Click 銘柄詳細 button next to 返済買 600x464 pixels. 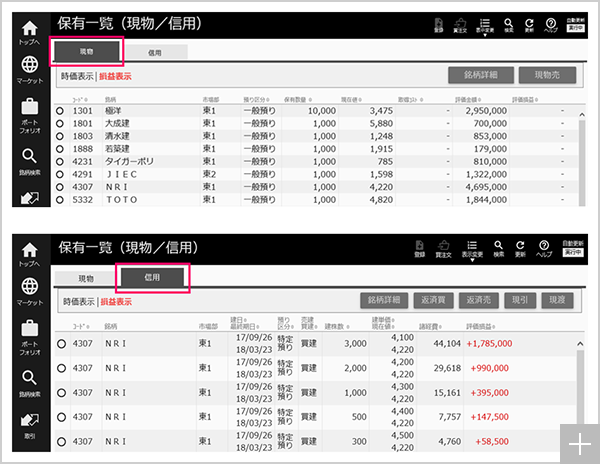coord(384,300)
